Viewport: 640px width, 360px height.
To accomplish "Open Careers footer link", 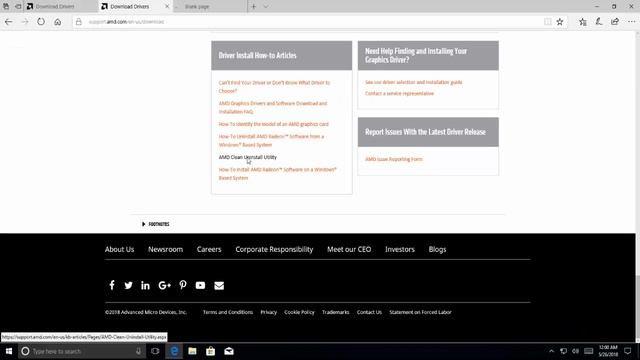I will point(209,249).
